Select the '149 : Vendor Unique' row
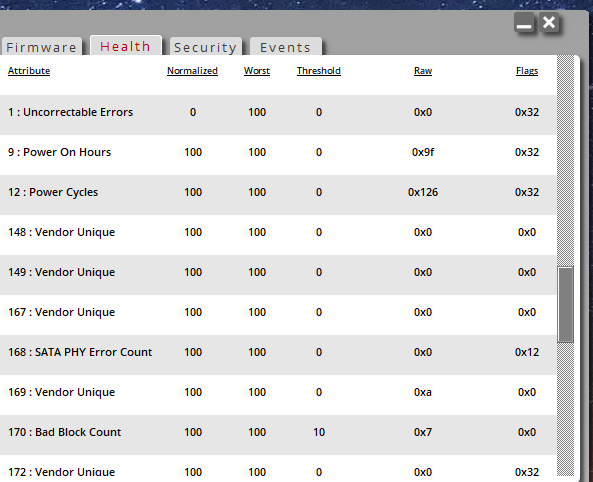593x482 pixels. (x=278, y=275)
